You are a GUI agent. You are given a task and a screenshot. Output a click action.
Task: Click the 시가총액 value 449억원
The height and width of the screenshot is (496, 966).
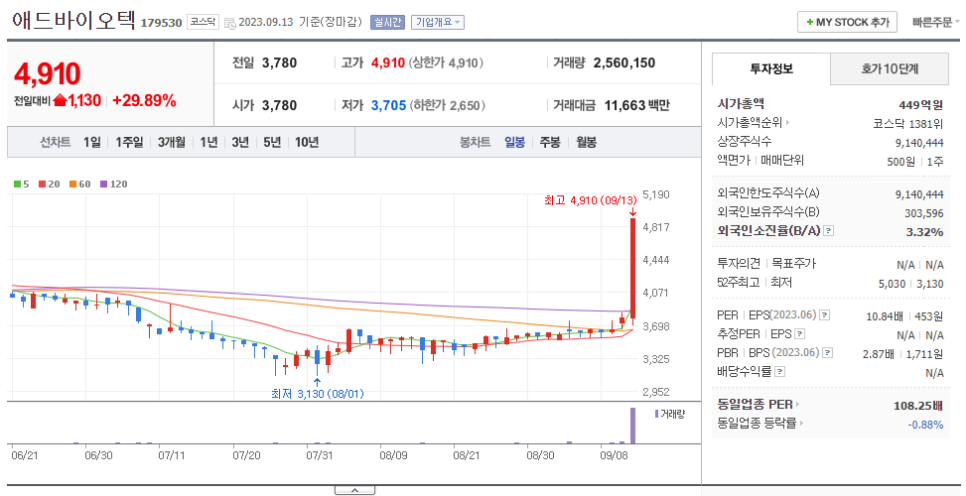[920, 105]
